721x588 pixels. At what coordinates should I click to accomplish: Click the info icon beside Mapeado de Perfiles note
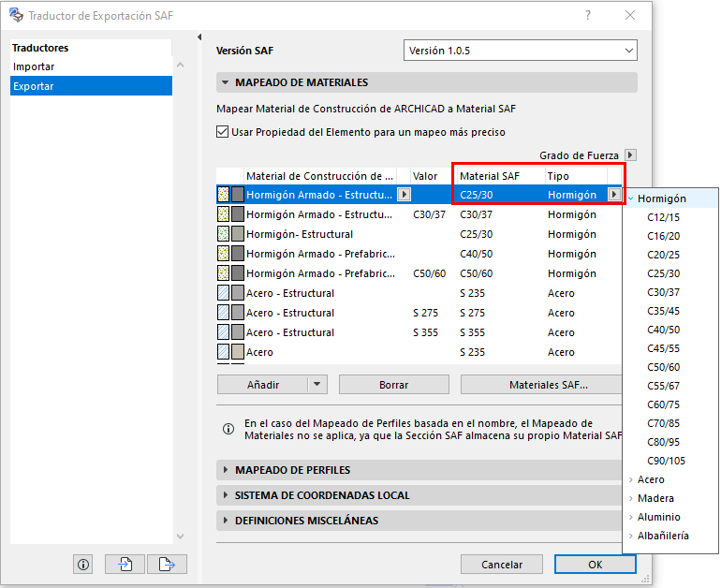coord(228,429)
